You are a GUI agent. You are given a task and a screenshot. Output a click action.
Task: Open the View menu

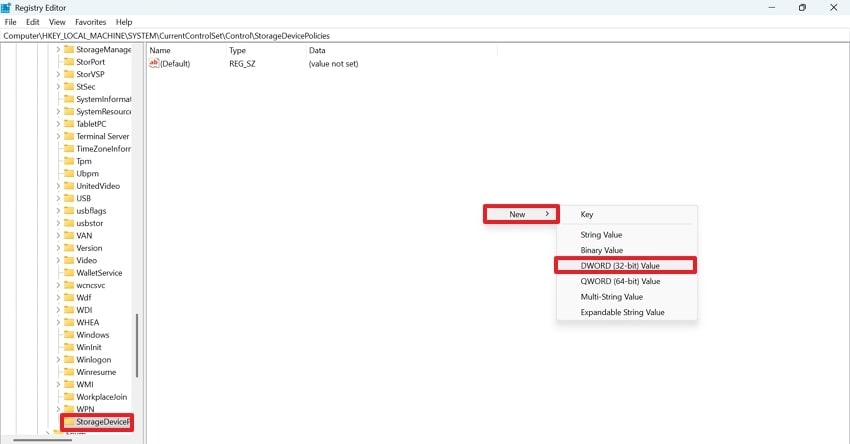[57, 22]
